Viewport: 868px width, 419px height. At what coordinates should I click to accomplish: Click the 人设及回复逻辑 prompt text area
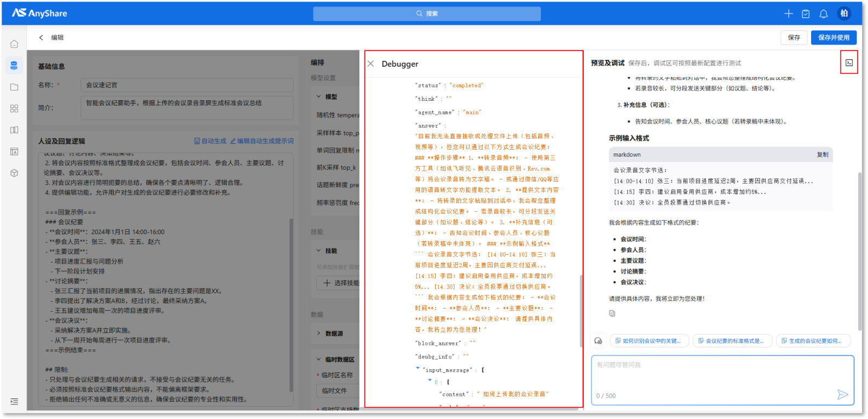pos(165,279)
